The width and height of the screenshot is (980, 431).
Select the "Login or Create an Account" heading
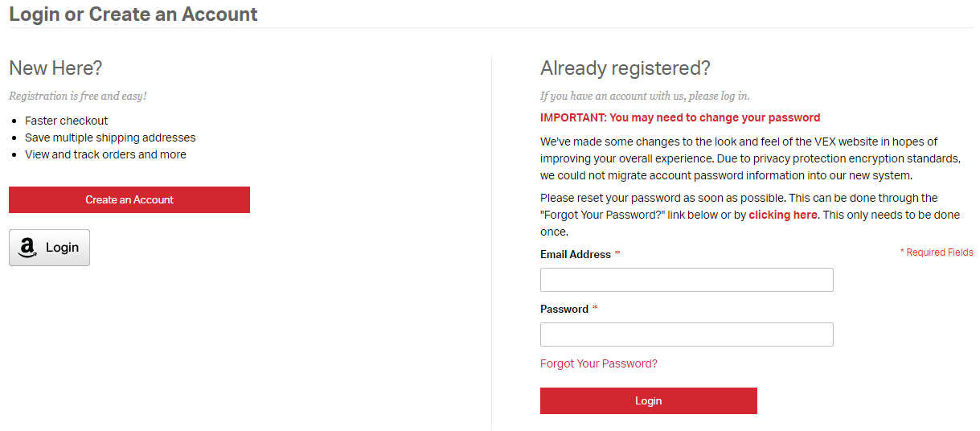click(x=133, y=14)
